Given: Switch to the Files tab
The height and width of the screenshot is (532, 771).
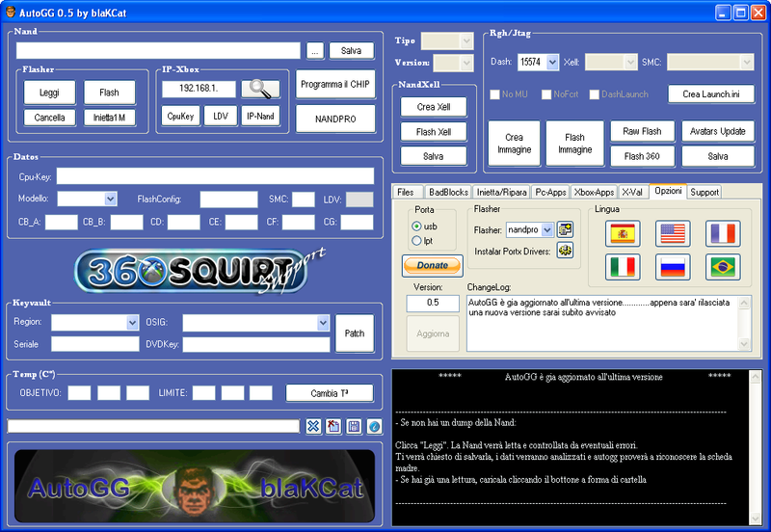Looking at the screenshot, I should pyautogui.click(x=406, y=192).
